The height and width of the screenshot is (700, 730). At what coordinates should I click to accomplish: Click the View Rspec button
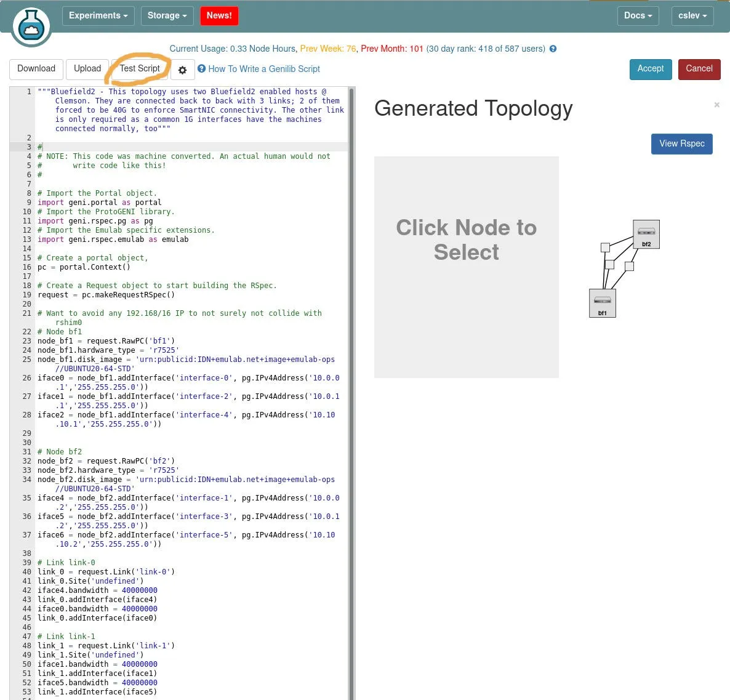[x=681, y=144]
